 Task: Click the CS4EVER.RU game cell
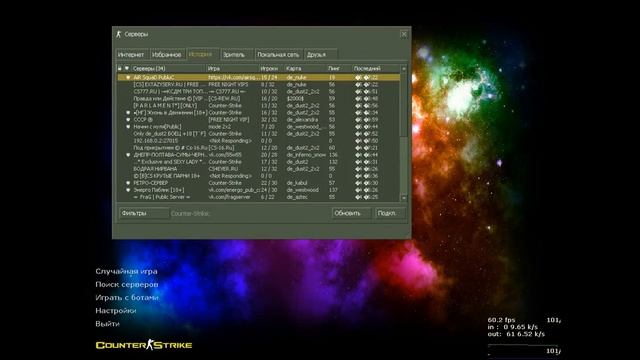click(223, 169)
